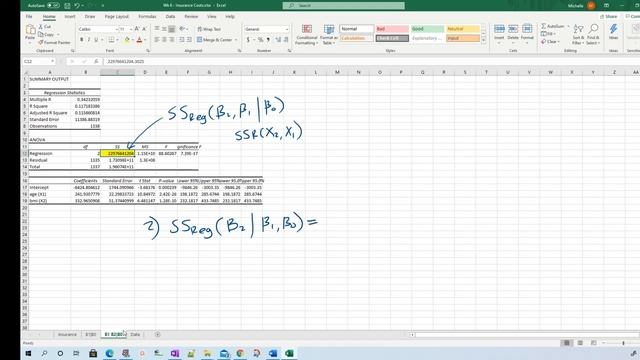This screenshot has width=640, height=360.
Task: Apply Comma Style format
Action: (x=268, y=40)
